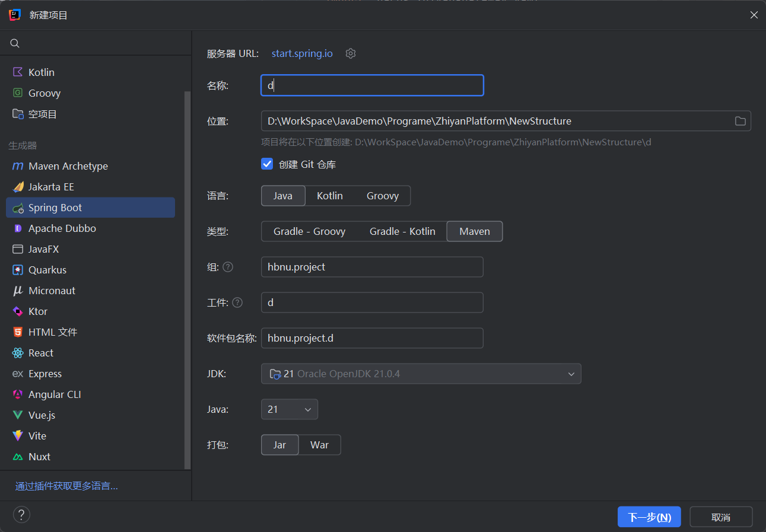
Task: Select Kotlin as the language
Action: pos(329,196)
